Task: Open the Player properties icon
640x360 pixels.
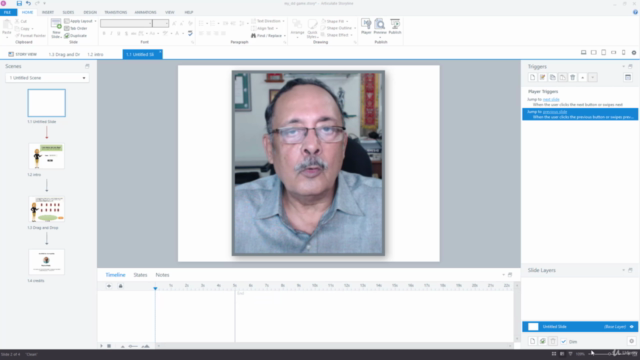Action: click(366, 27)
